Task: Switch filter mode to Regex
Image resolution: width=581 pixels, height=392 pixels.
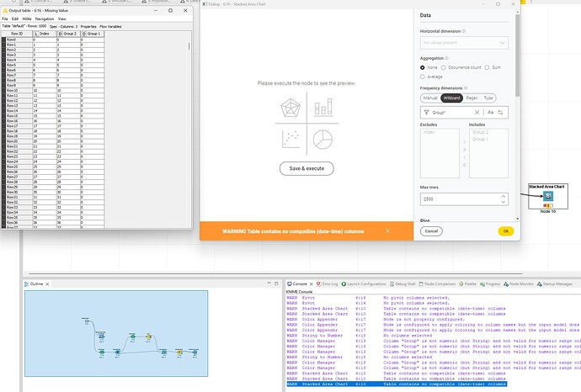Action: click(472, 98)
